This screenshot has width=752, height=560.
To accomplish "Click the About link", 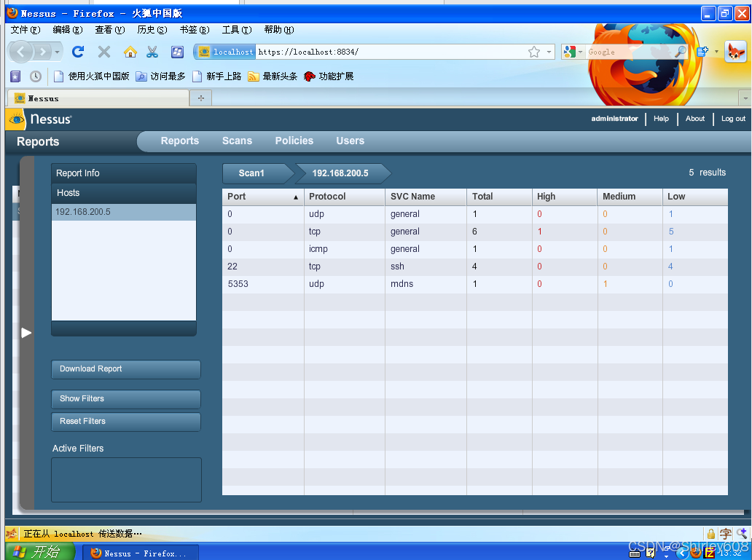I will coord(695,119).
